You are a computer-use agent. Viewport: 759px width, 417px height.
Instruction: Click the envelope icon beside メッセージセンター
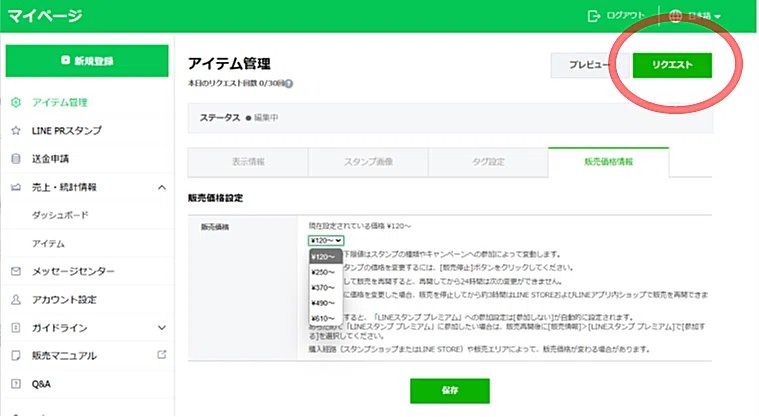point(16,271)
